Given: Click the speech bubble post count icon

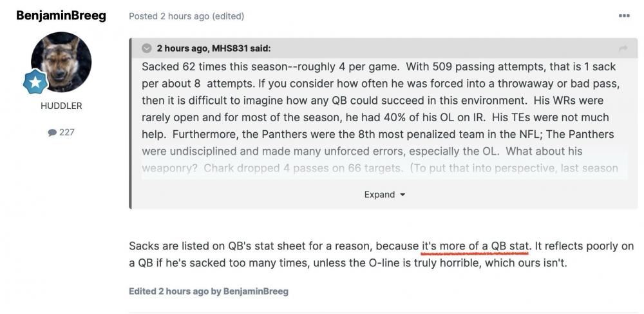Looking at the screenshot, I should [52, 132].
